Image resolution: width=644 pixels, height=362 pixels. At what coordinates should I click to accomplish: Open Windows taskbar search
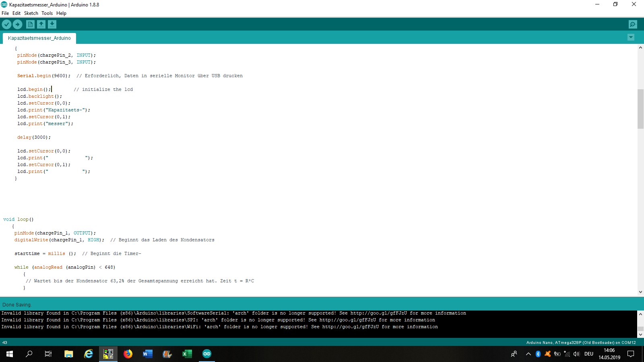click(x=29, y=354)
